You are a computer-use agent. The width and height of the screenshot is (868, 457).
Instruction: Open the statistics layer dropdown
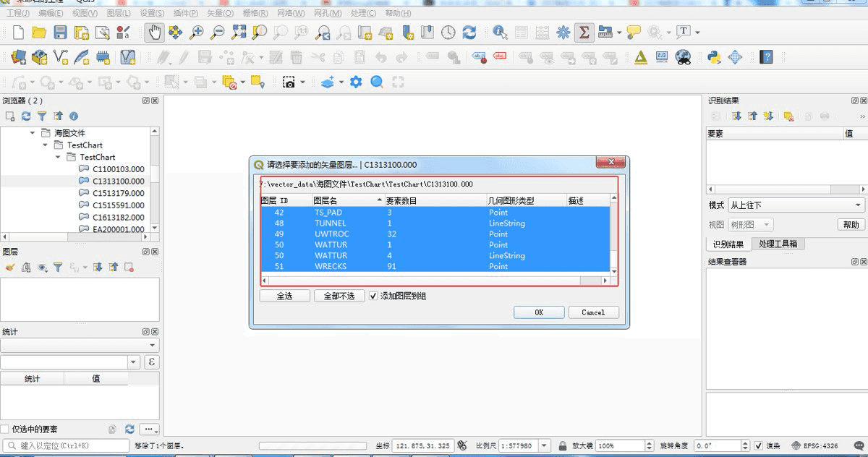(80, 346)
